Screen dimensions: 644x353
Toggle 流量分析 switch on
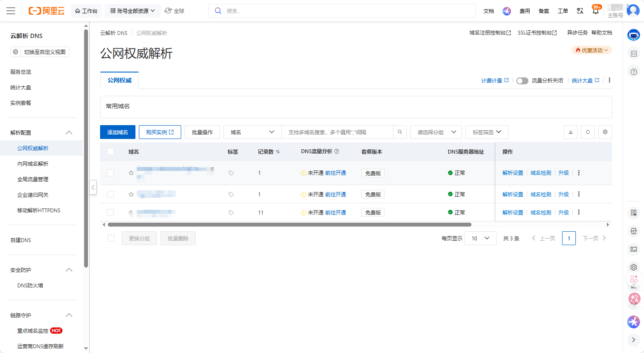(522, 81)
